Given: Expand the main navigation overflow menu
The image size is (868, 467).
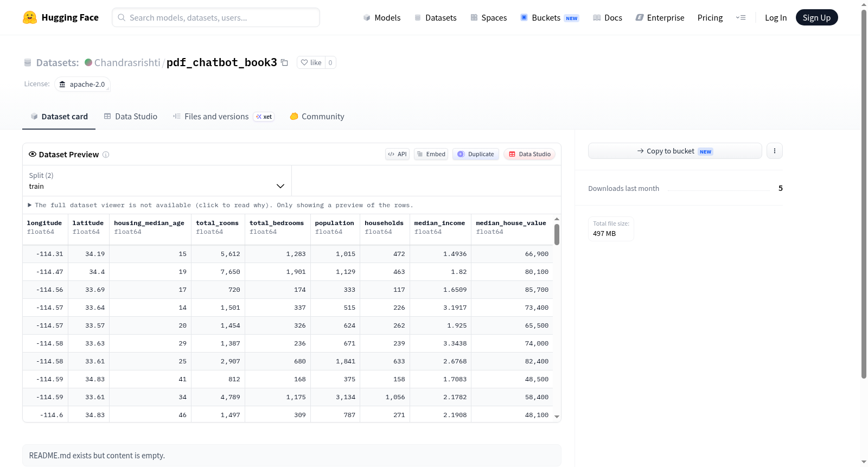Looking at the screenshot, I should click(741, 17).
